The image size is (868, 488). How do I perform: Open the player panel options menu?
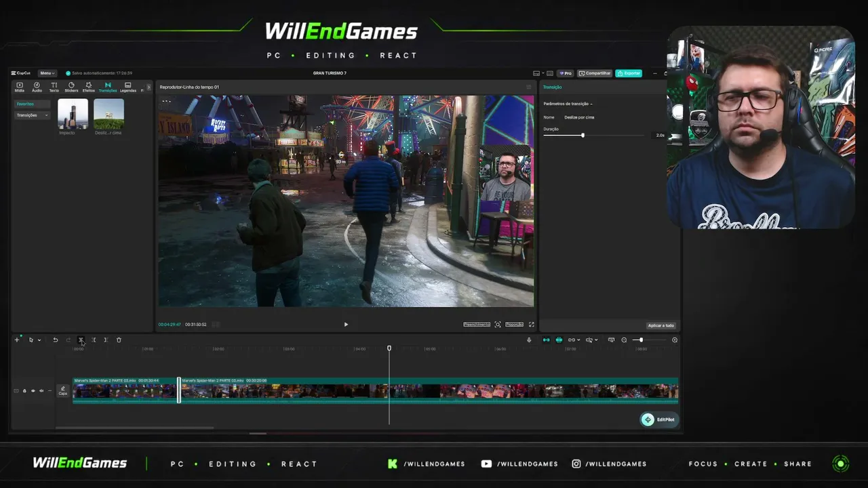click(x=529, y=87)
